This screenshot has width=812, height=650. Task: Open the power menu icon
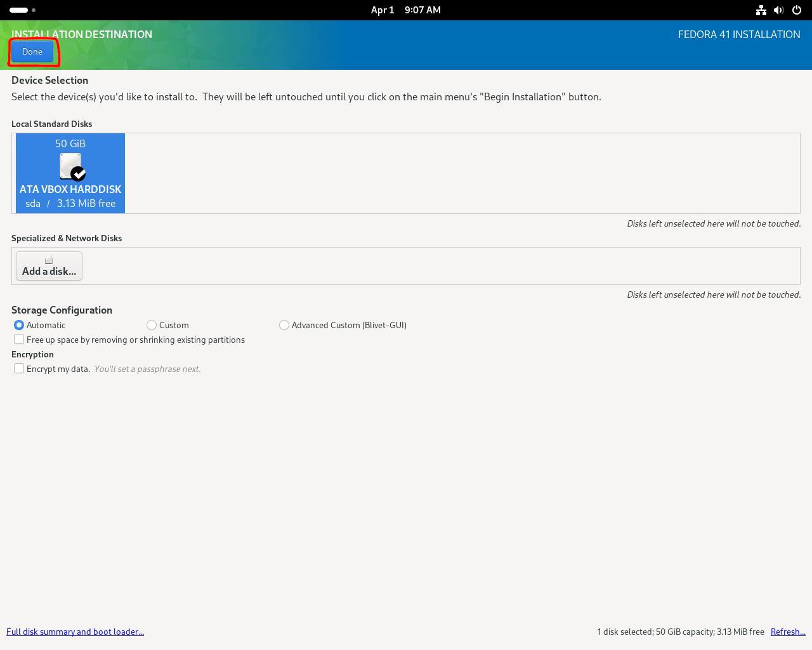coord(797,10)
